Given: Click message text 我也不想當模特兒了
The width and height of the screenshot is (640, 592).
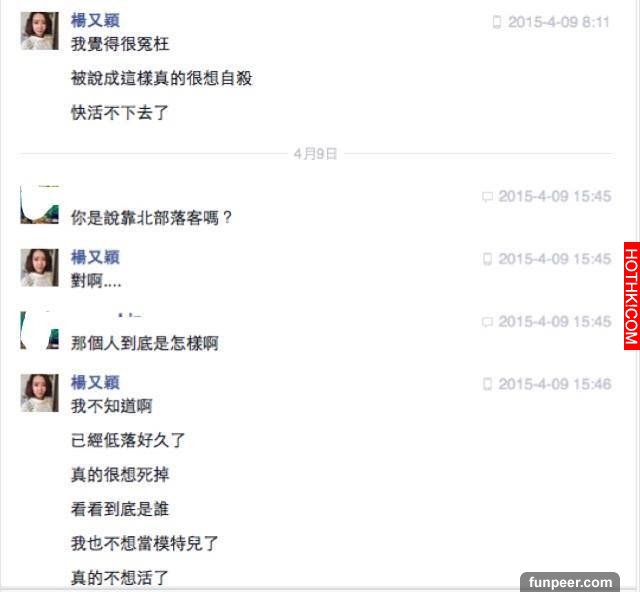Looking at the screenshot, I should [x=145, y=543].
